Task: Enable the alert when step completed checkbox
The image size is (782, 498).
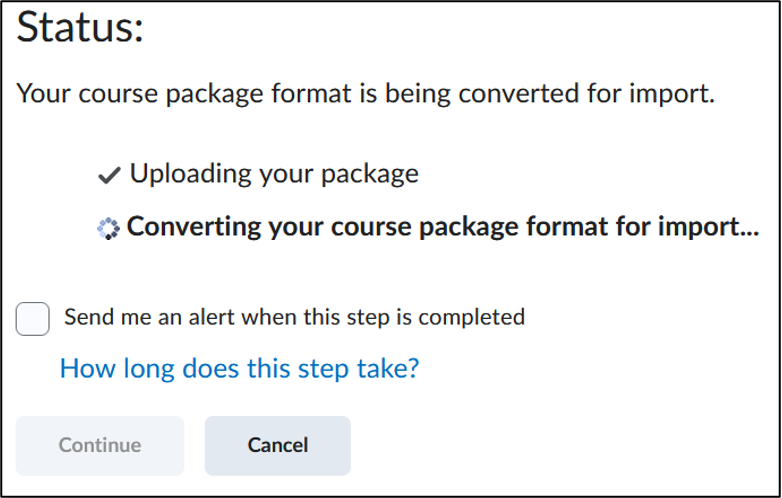Action: point(32,319)
